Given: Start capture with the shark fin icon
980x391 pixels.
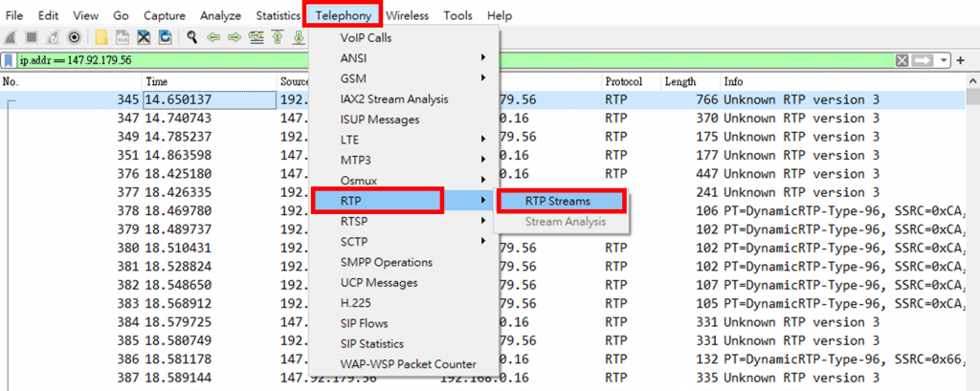Looking at the screenshot, I should point(11,37).
